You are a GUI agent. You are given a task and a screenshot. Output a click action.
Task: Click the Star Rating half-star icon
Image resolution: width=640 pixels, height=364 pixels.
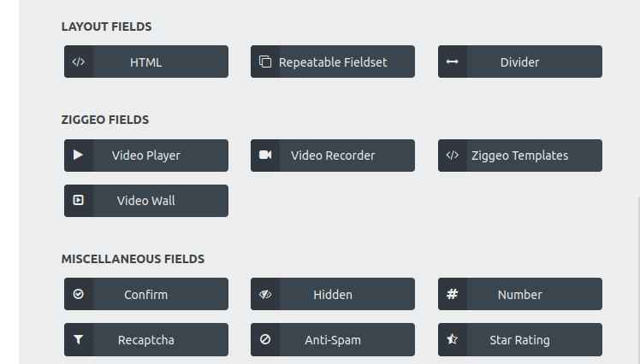point(453,339)
